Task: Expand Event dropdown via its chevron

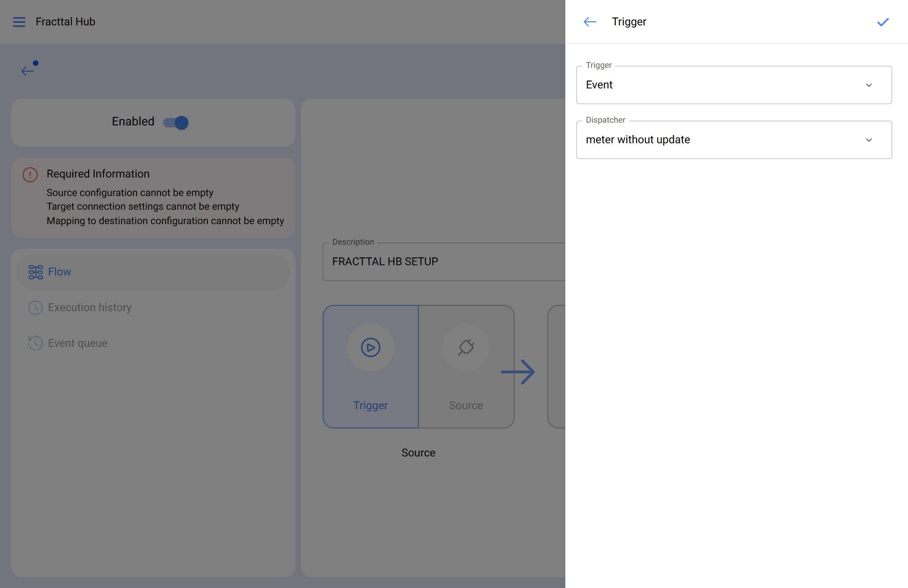Action: (869, 85)
